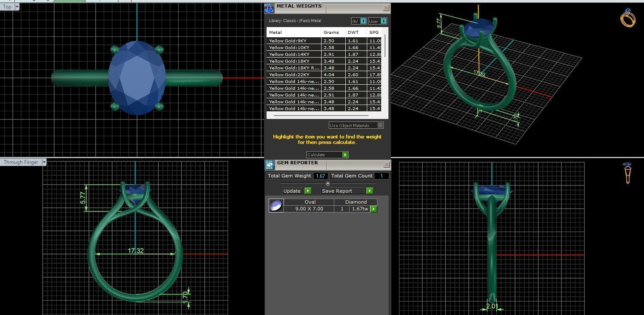Click the Diamond material cell in Gem Reporter

tap(355, 202)
